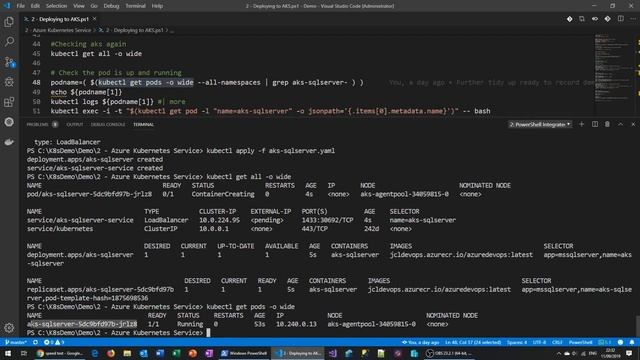The height and width of the screenshot is (360, 640).
Task: Open the Docker view in activity bar
Action: pos(9,142)
